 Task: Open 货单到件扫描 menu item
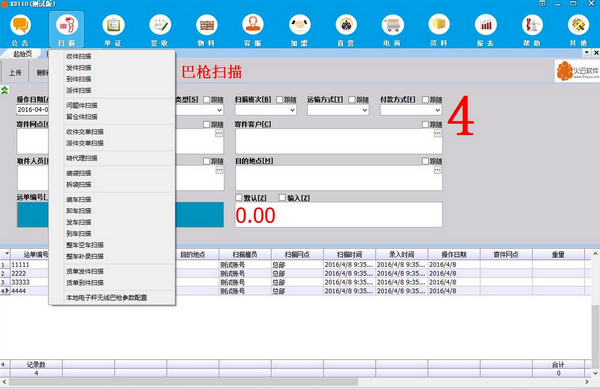85,283
